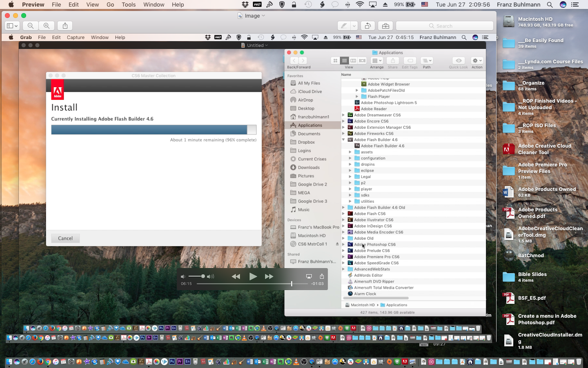588x368 pixels.
Task: Expand the Adobe Photoshop CS6 folder
Action: pos(343,245)
